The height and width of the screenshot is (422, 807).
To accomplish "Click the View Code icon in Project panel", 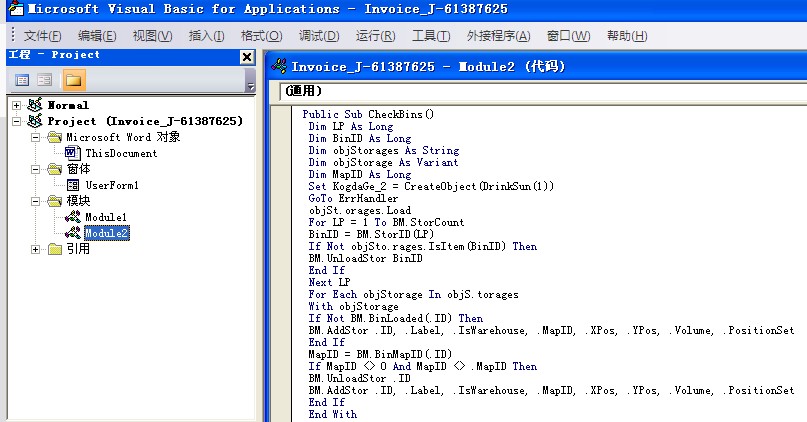I will pos(22,80).
